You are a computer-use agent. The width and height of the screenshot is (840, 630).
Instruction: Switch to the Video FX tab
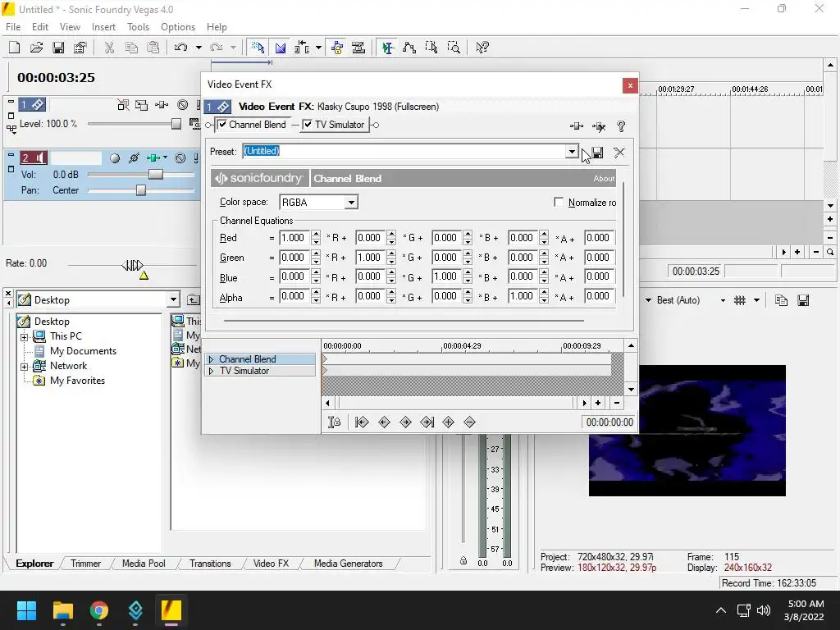click(271, 564)
